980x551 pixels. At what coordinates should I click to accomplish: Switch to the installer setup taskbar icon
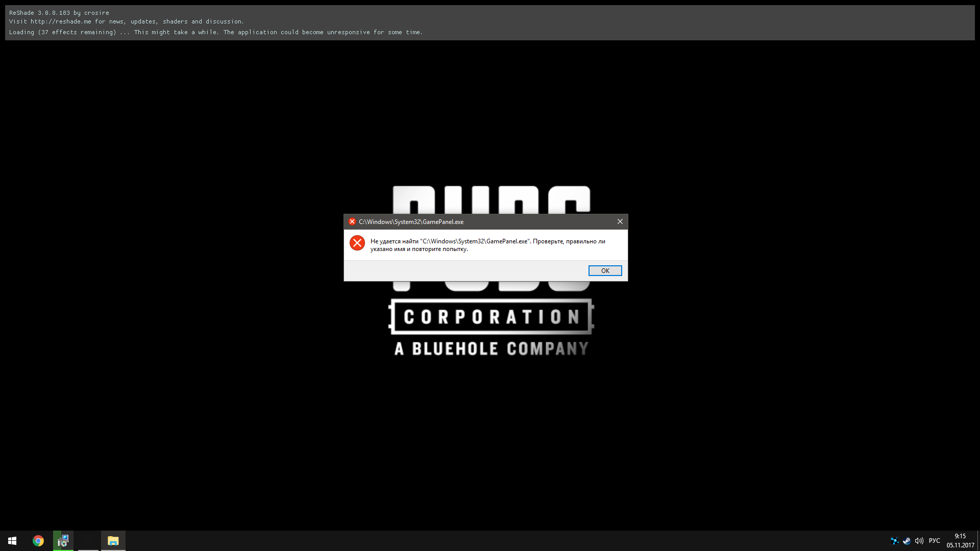[63, 541]
